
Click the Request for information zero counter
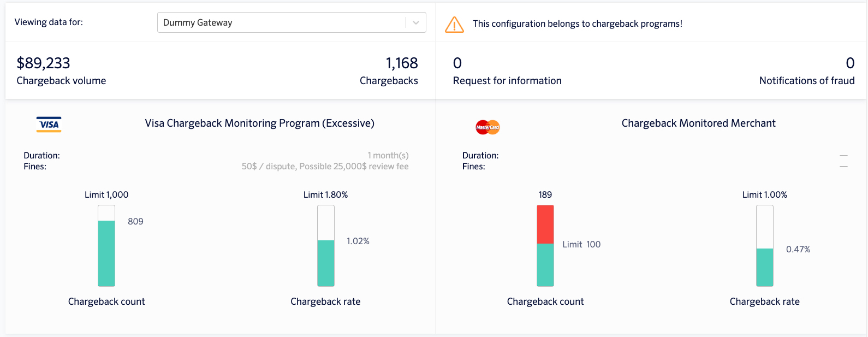tap(456, 63)
